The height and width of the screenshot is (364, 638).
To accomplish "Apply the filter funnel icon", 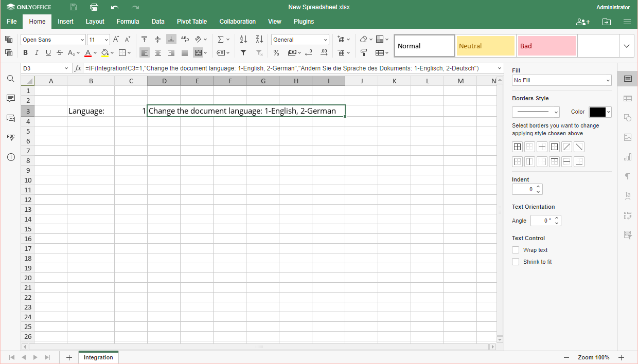I will click(244, 52).
